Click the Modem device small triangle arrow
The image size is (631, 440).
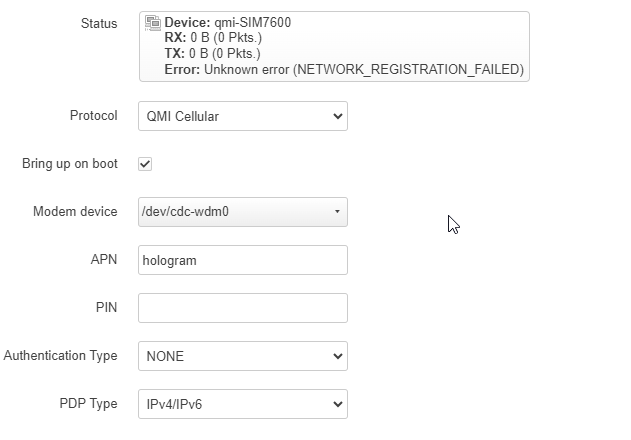tap(337, 212)
